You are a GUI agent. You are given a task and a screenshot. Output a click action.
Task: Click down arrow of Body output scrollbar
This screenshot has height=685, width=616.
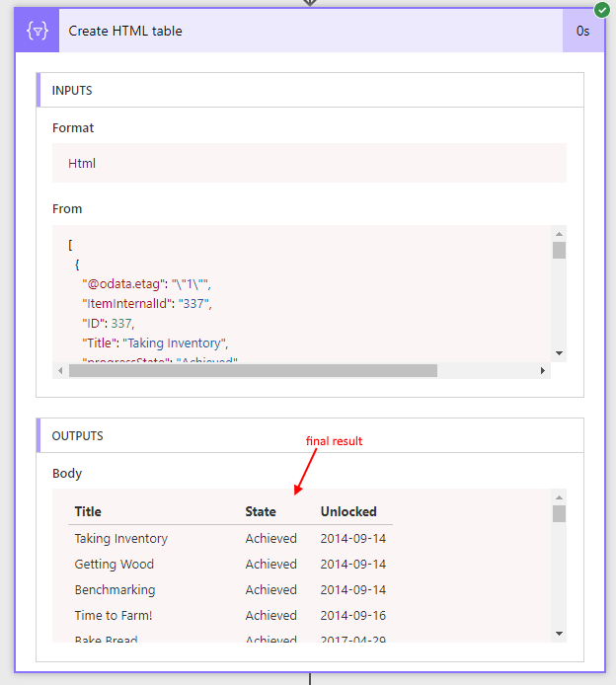pos(559,633)
